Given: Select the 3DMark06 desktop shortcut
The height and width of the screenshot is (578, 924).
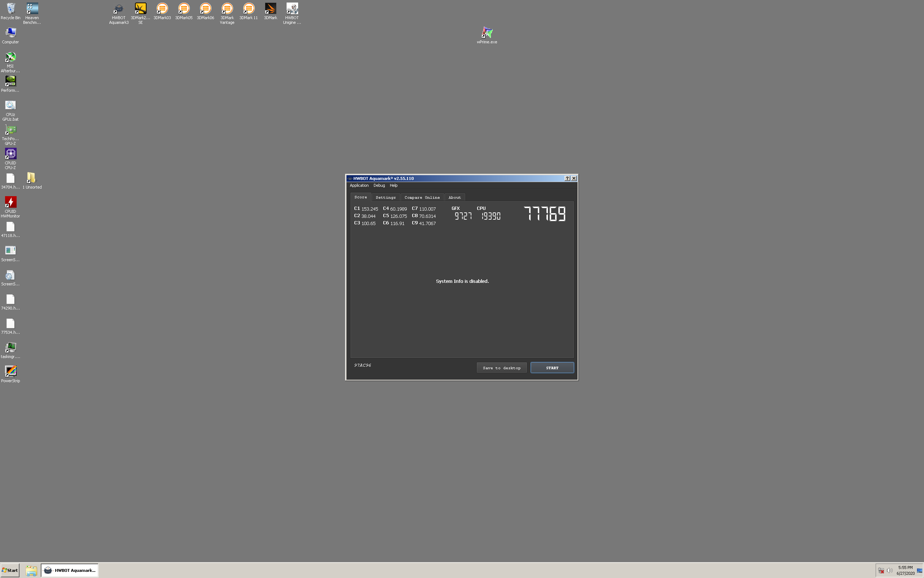Looking at the screenshot, I should click(205, 12).
